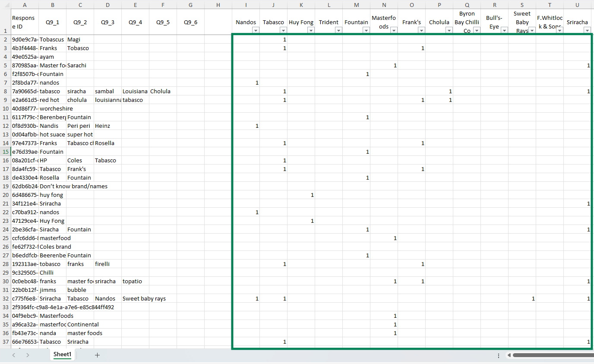Click the Sarachi cell
Screen dimensions: 594x364
(x=80, y=65)
